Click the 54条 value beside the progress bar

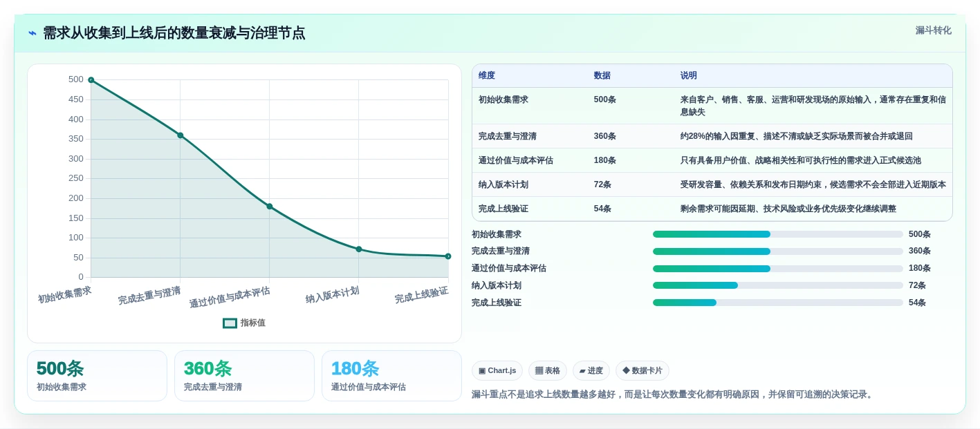tap(917, 303)
